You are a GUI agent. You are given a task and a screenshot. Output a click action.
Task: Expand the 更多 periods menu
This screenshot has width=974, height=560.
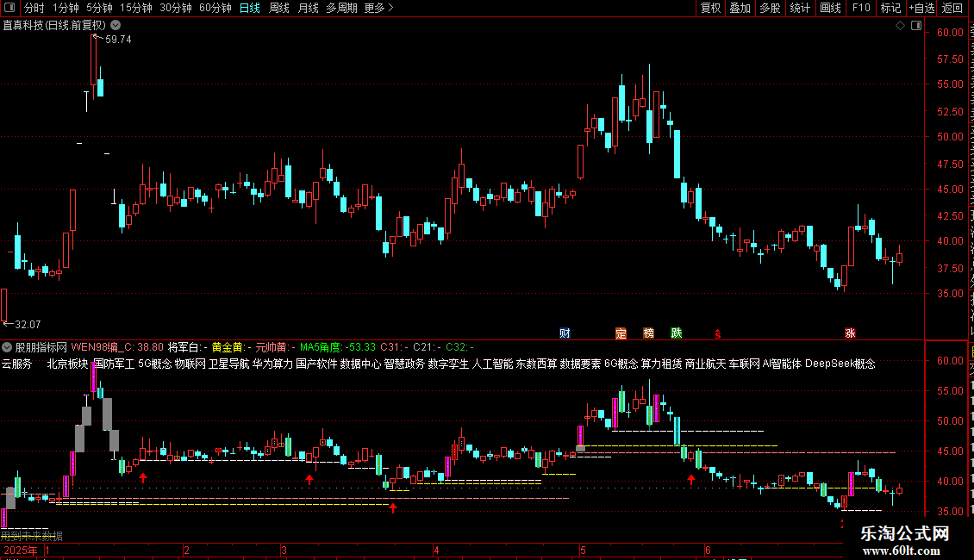(378, 8)
